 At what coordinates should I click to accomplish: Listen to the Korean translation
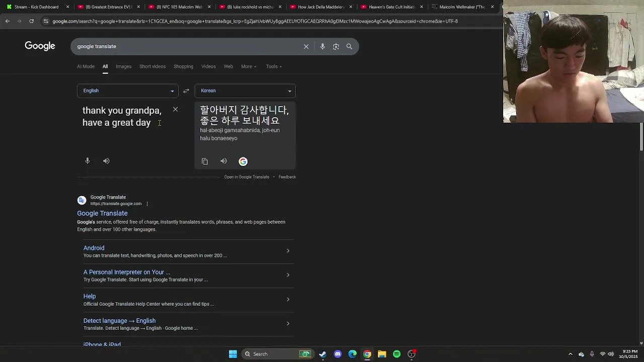point(223,161)
